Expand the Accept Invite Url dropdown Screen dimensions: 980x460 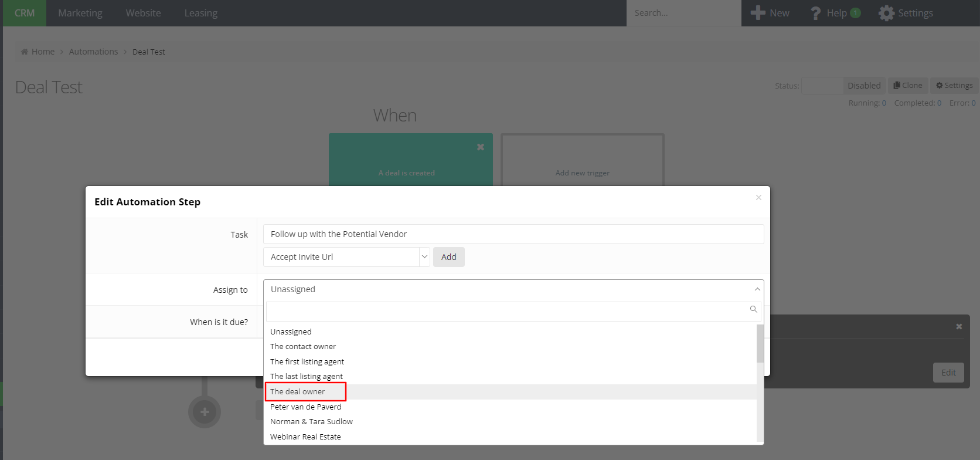click(x=424, y=257)
